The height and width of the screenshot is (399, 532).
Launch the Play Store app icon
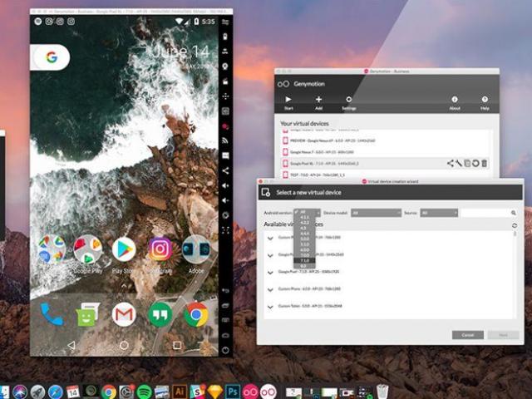pyautogui.click(x=124, y=249)
